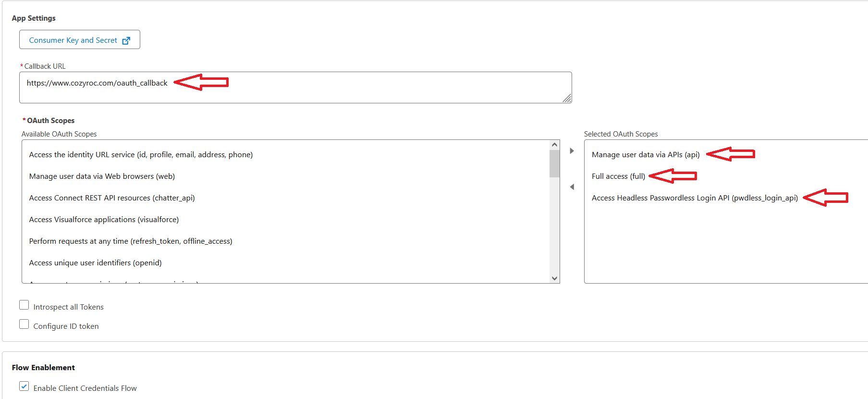The height and width of the screenshot is (399, 868).
Task: Click the scrollbar thumb in Available Scopes
Action: click(554, 163)
